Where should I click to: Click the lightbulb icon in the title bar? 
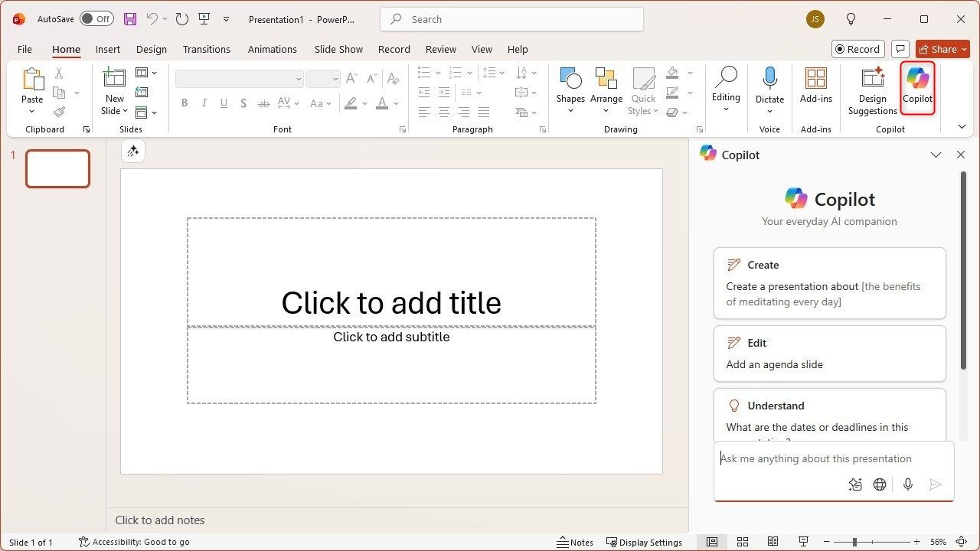[x=851, y=19]
